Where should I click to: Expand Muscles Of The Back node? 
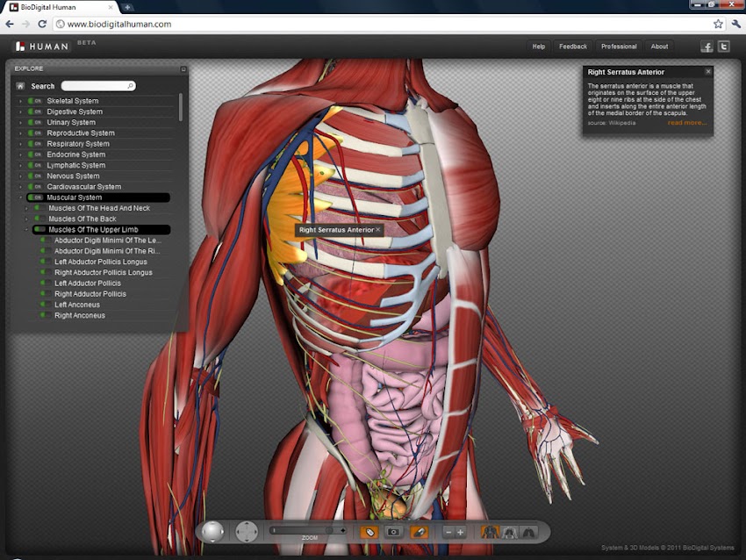click(26, 219)
